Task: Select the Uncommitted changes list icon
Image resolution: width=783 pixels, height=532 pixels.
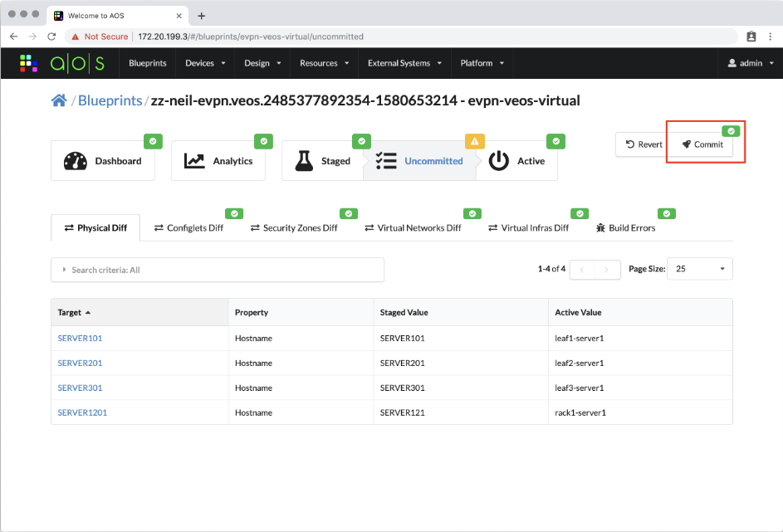Action: pyautogui.click(x=386, y=160)
